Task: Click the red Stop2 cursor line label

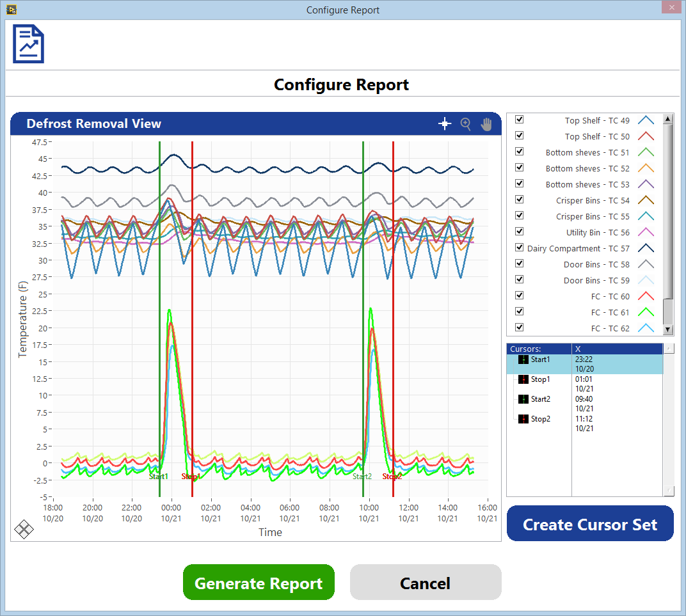Action: (392, 477)
